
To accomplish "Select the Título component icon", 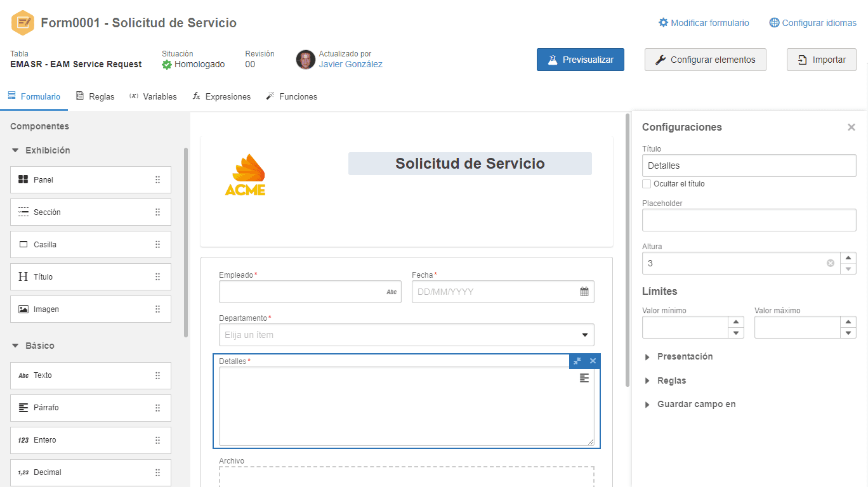I will (x=23, y=276).
